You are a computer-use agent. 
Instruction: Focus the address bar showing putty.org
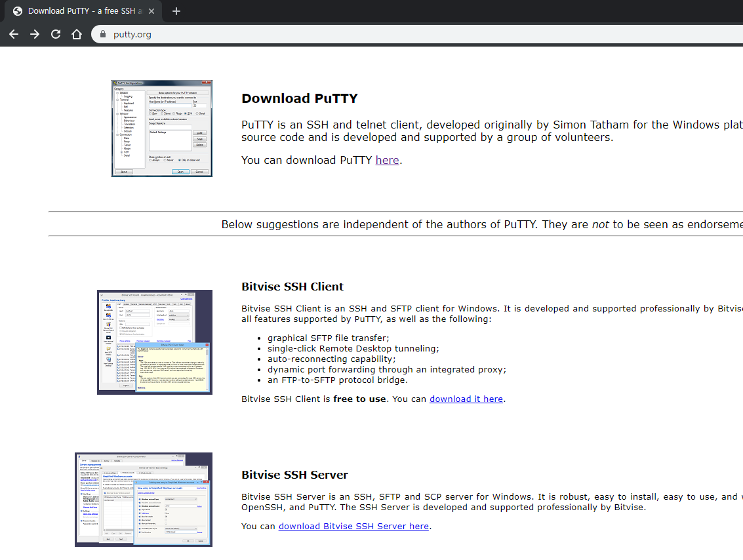417,34
